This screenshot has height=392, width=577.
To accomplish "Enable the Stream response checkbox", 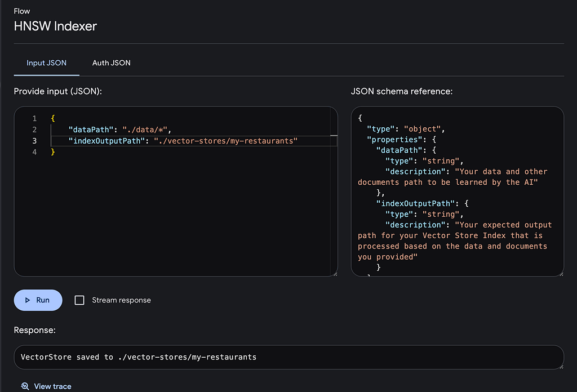I will [x=79, y=300].
